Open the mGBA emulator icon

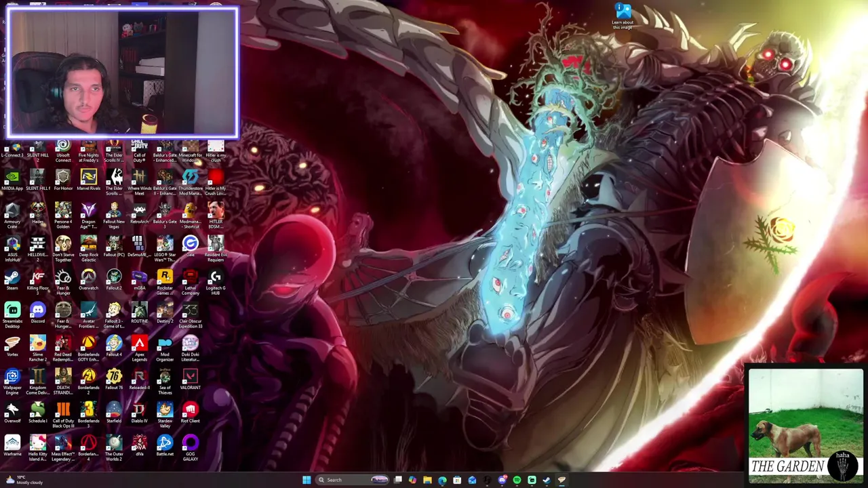(x=139, y=281)
